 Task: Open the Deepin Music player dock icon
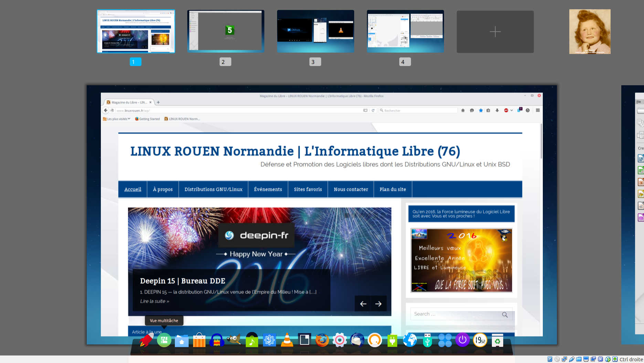tap(252, 340)
